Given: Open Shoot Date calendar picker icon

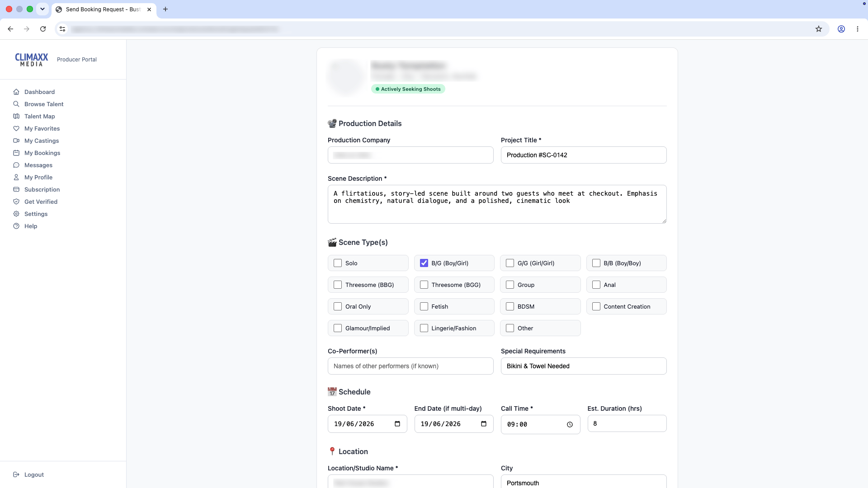Looking at the screenshot, I should click(397, 424).
